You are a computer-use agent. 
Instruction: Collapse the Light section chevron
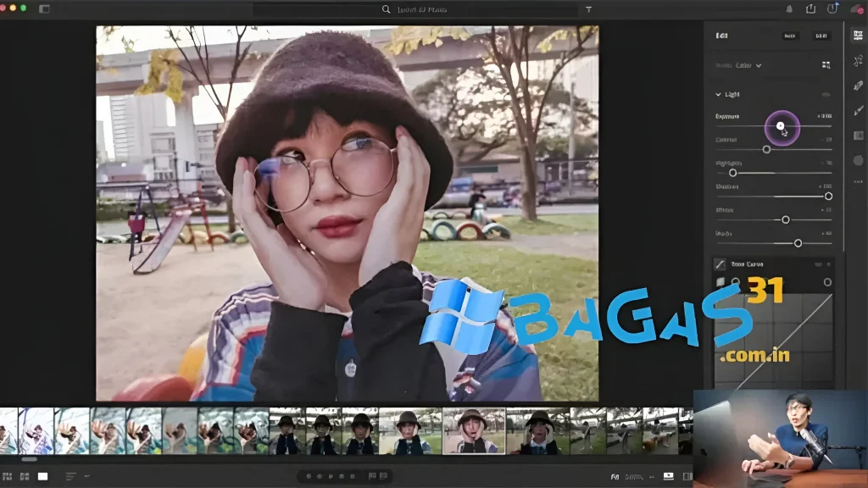pos(718,95)
